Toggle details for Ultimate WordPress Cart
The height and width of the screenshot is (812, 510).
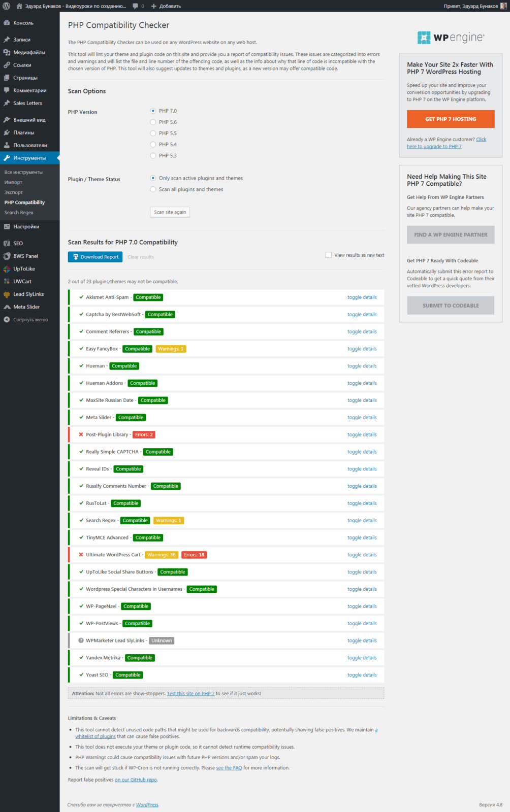[x=362, y=555]
